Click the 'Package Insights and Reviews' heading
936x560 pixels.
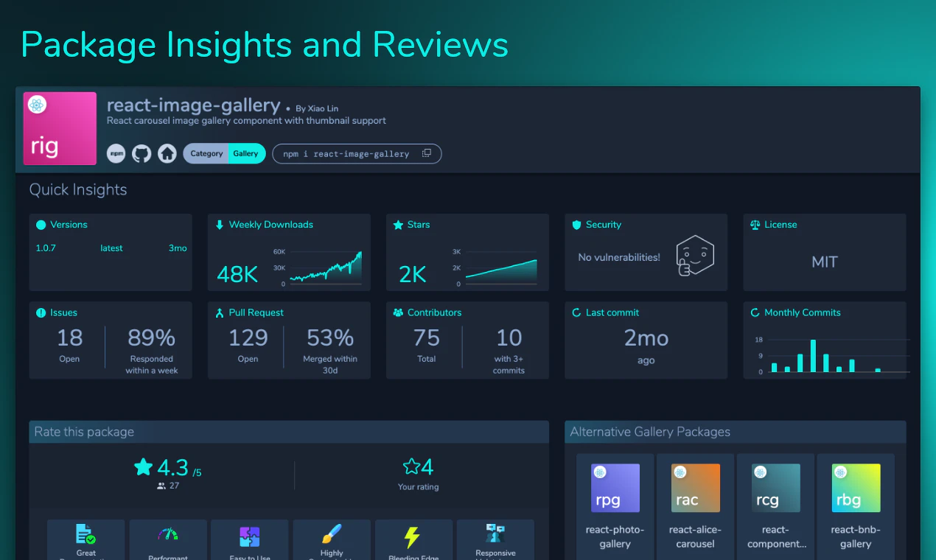tap(265, 44)
